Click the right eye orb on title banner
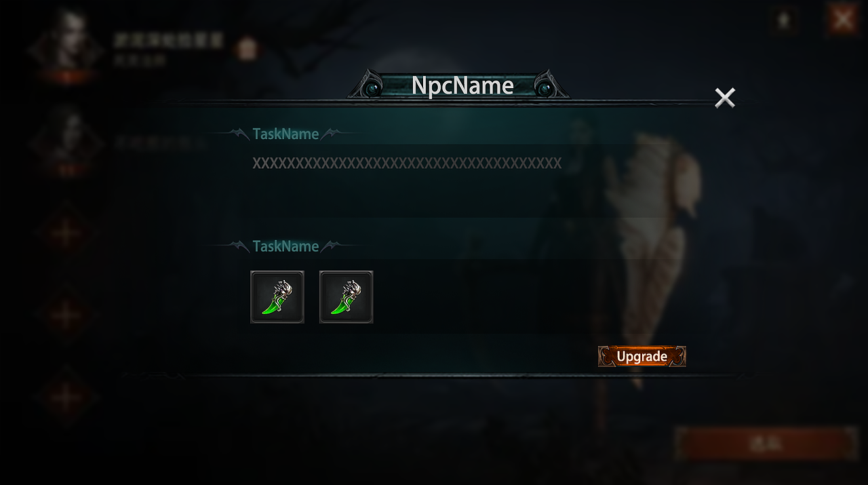Viewport: 868px width, 485px height. pyautogui.click(x=545, y=88)
